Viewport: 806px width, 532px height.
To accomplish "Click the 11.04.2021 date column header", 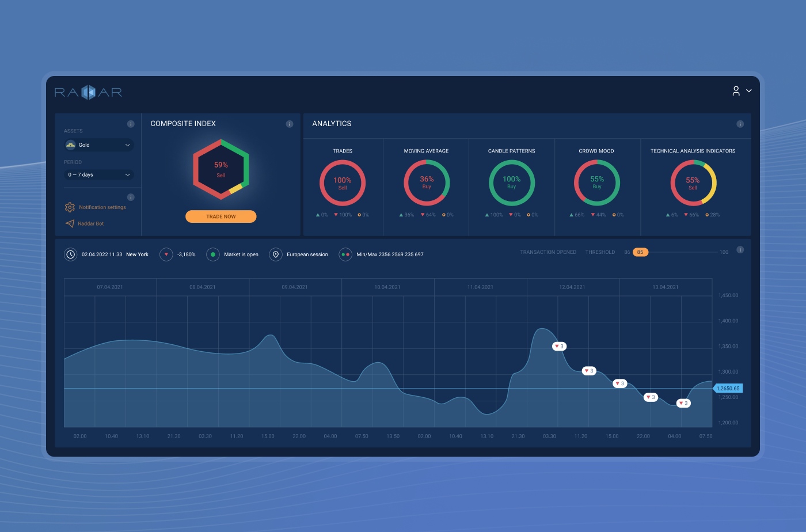I will click(480, 287).
